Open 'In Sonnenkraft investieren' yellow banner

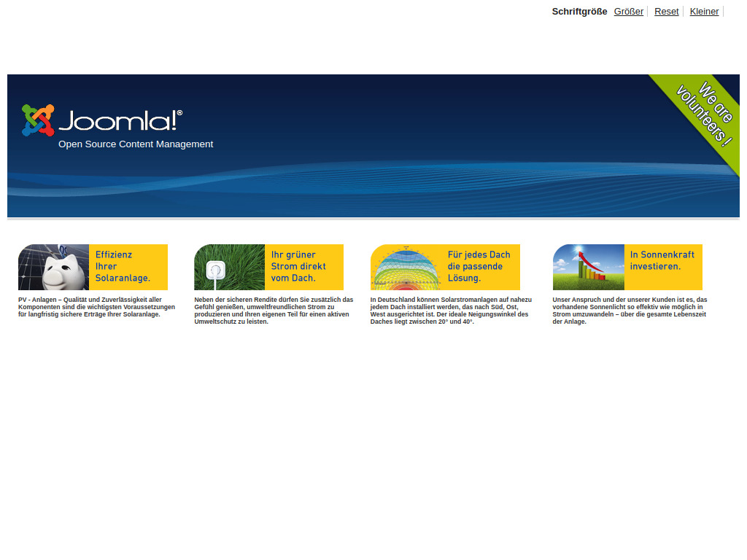pos(662,267)
